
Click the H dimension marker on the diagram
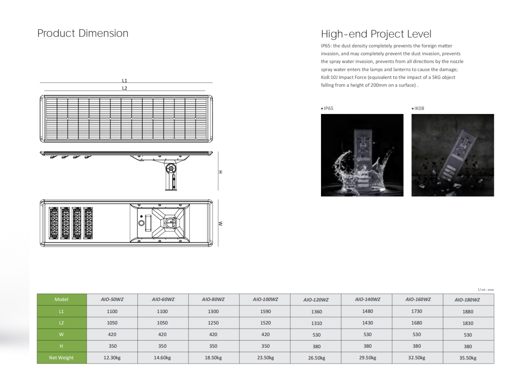tap(220, 172)
